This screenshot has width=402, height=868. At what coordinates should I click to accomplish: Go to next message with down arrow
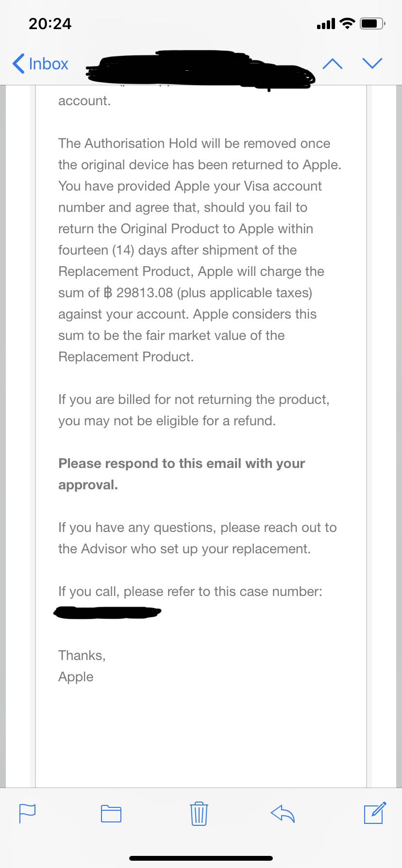click(372, 64)
